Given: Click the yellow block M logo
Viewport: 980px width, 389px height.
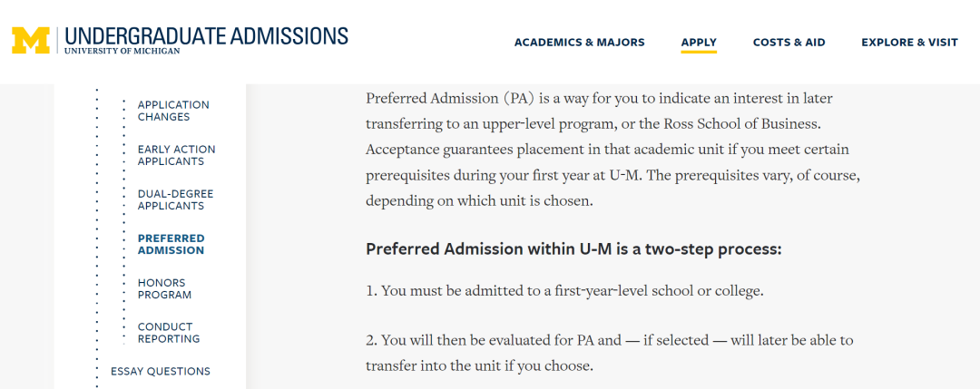Looking at the screenshot, I should tap(31, 41).
